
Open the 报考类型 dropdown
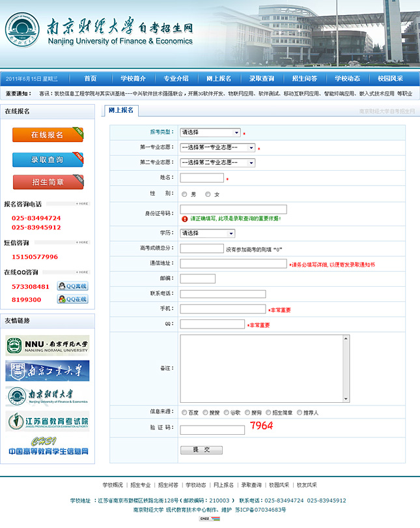tap(210, 132)
